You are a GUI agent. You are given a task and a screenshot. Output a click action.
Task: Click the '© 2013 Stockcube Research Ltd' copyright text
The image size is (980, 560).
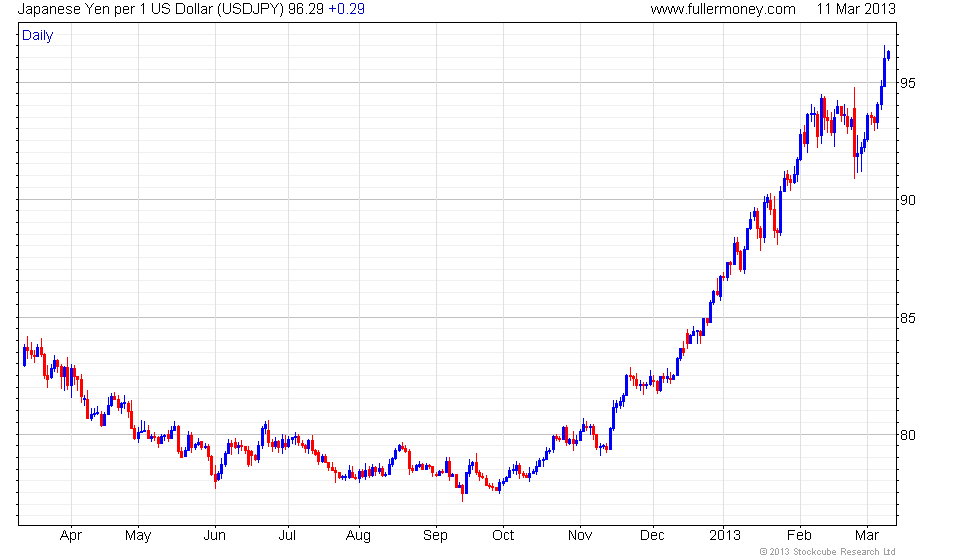click(x=827, y=552)
